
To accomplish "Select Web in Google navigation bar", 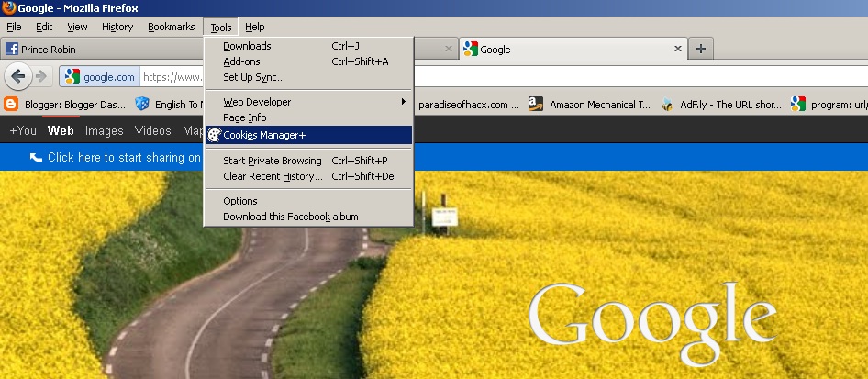I will coord(61,130).
